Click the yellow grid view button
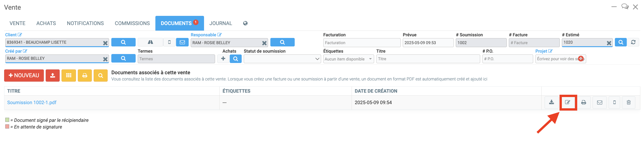 (x=68, y=75)
